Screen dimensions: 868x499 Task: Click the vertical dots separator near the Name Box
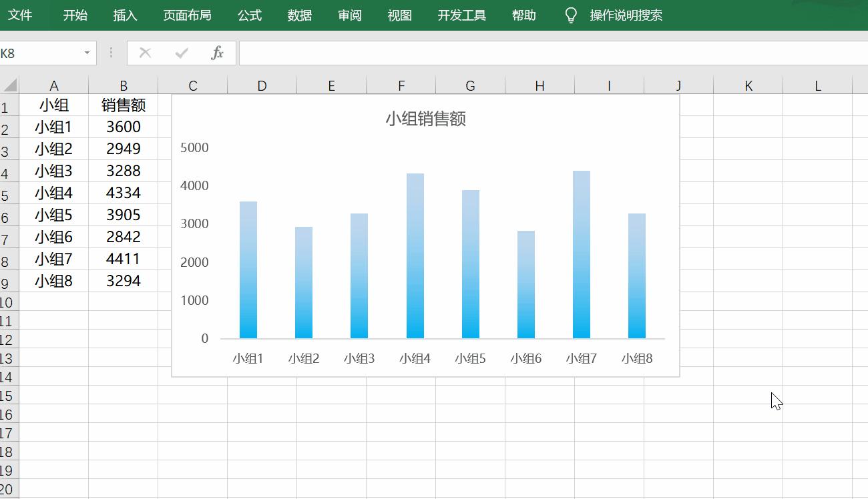click(x=111, y=53)
